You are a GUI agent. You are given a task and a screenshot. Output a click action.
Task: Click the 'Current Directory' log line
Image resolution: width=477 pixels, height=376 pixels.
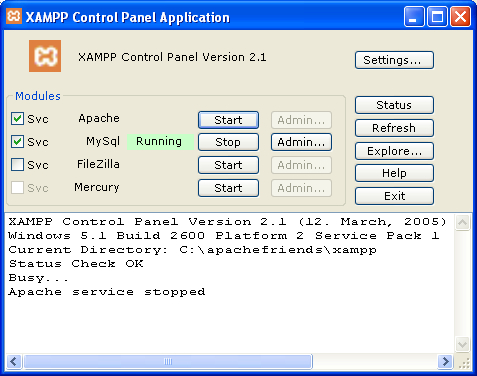tap(192, 250)
